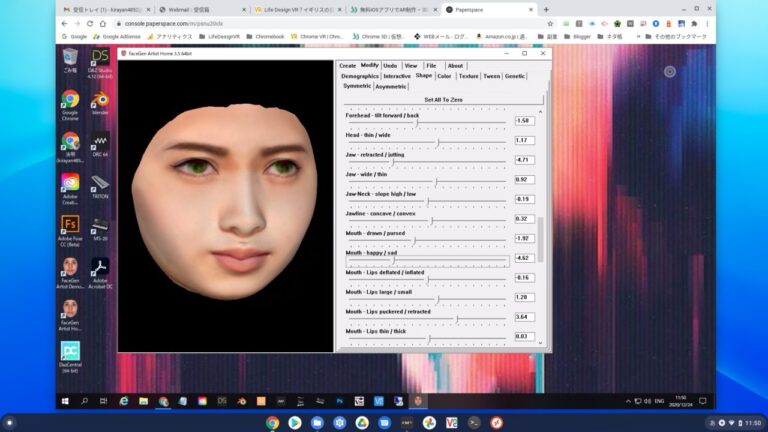Switch to the Modify tab
Viewport: 768px width, 432px height.
[369, 65]
